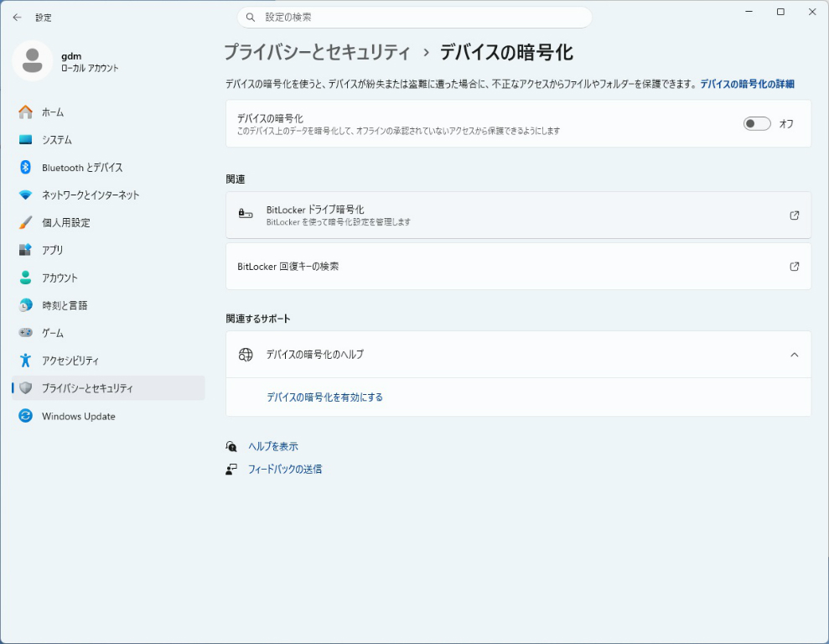Screen dimensions: 829x644
Task: Minimize the Settings window
Action: (x=749, y=12)
